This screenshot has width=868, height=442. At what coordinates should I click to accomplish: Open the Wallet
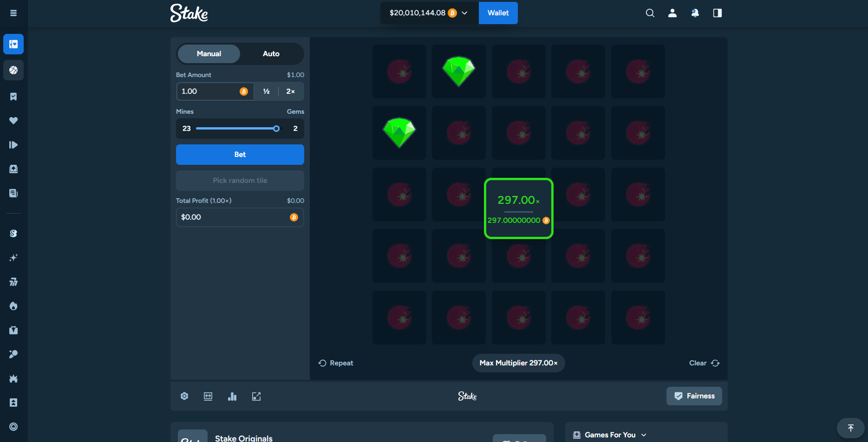(498, 13)
